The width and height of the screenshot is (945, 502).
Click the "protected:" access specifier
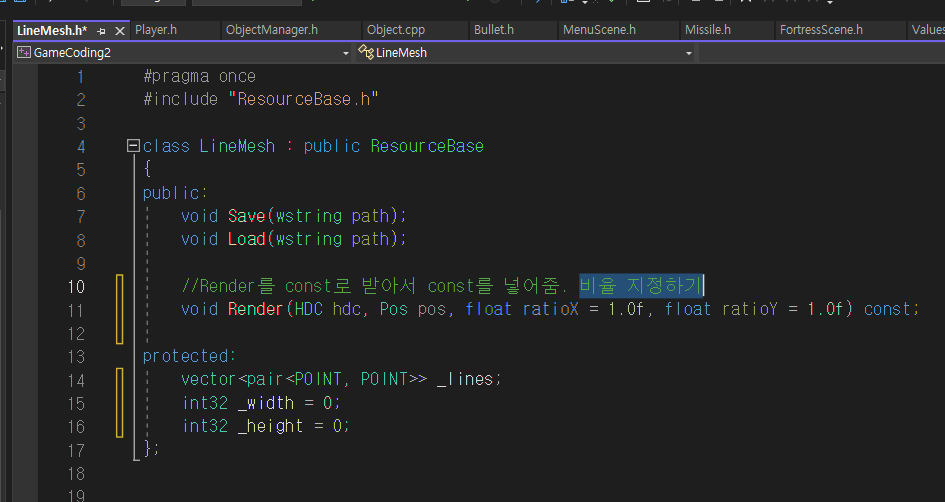pos(189,356)
